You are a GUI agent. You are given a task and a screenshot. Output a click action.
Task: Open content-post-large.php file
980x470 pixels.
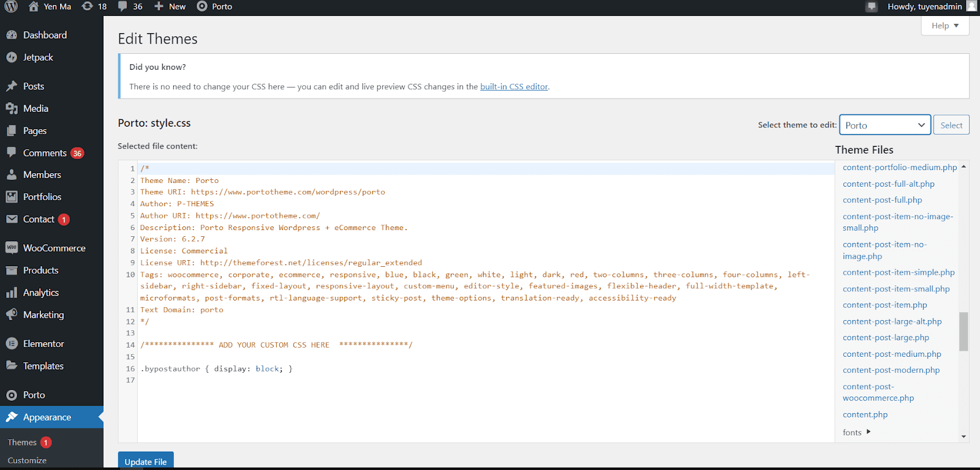point(886,338)
